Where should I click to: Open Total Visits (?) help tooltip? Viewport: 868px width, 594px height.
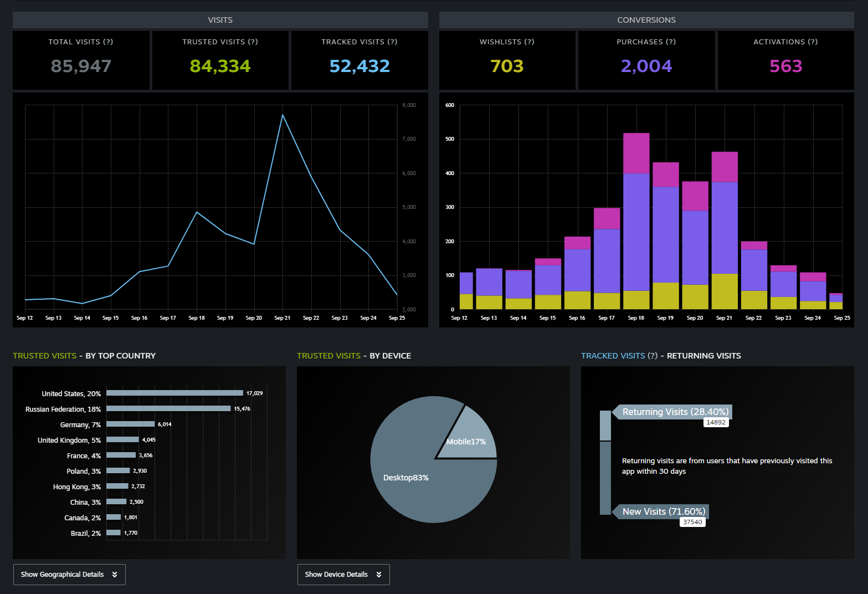(81, 42)
